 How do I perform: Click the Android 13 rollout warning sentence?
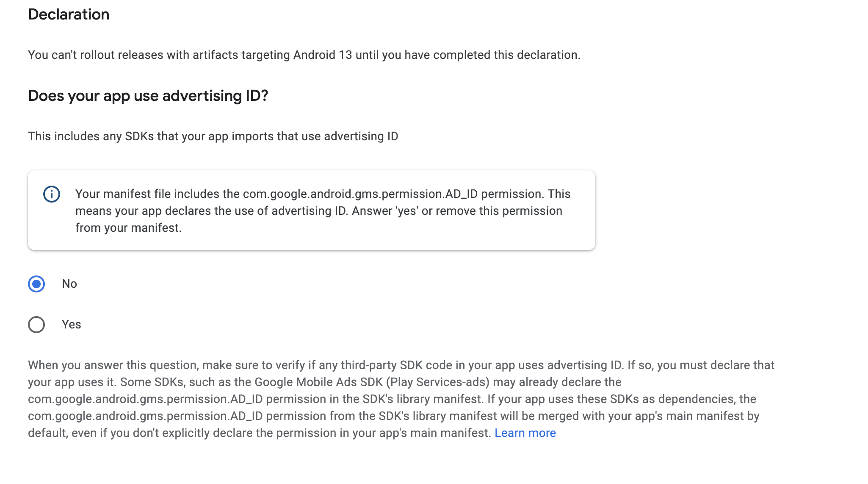pyautogui.click(x=304, y=55)
